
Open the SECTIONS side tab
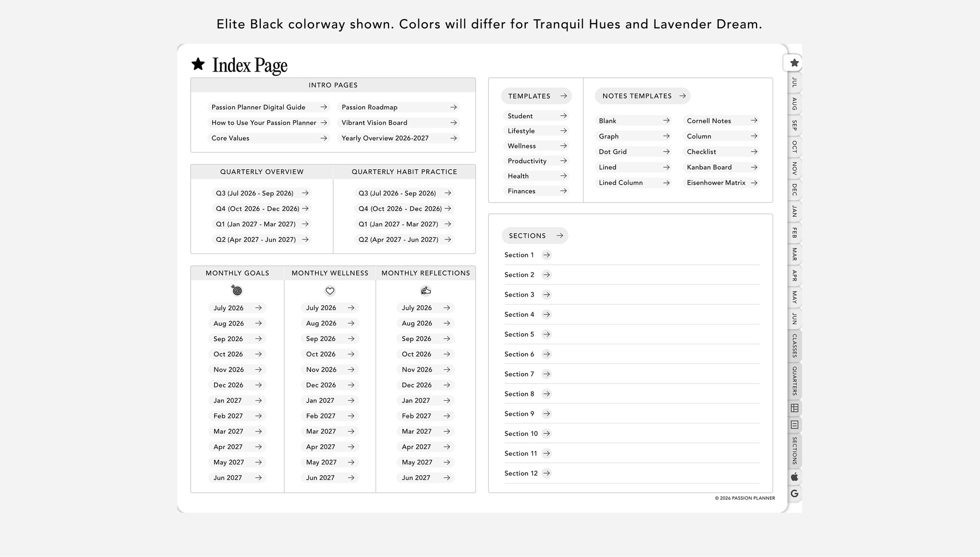tap(794, 451)
